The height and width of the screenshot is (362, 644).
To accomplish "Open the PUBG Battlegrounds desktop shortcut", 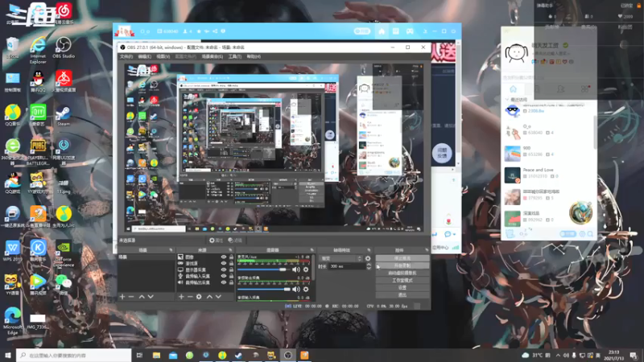I will click(38, 152).
